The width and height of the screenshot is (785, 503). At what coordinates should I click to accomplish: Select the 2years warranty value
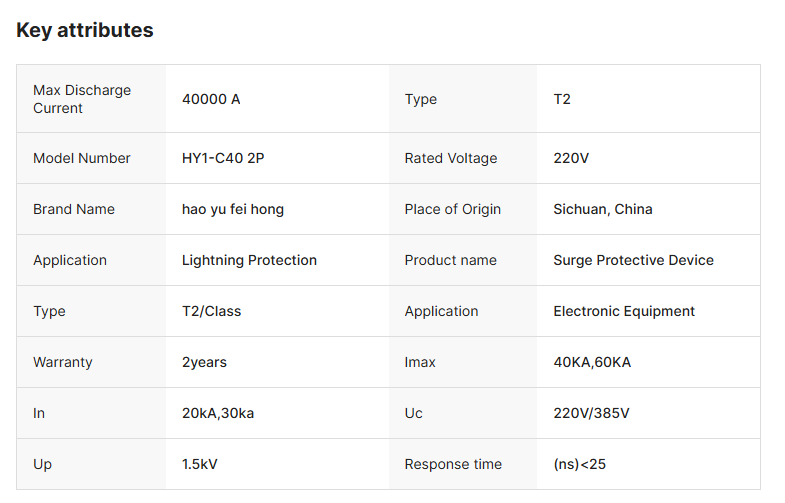(204, 362)
